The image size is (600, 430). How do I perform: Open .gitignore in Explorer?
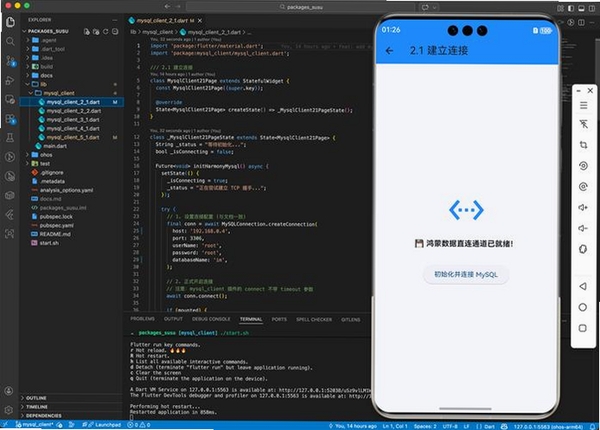pos(52,173)
